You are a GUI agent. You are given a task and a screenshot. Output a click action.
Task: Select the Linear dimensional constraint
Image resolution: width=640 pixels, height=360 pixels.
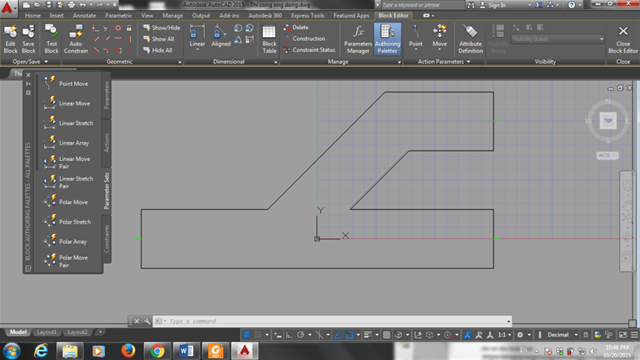click(197, 37)
